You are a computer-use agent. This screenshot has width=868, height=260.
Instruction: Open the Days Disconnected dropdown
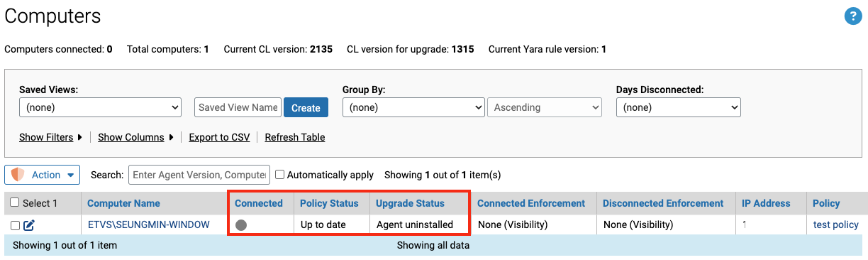pos(679,108)
